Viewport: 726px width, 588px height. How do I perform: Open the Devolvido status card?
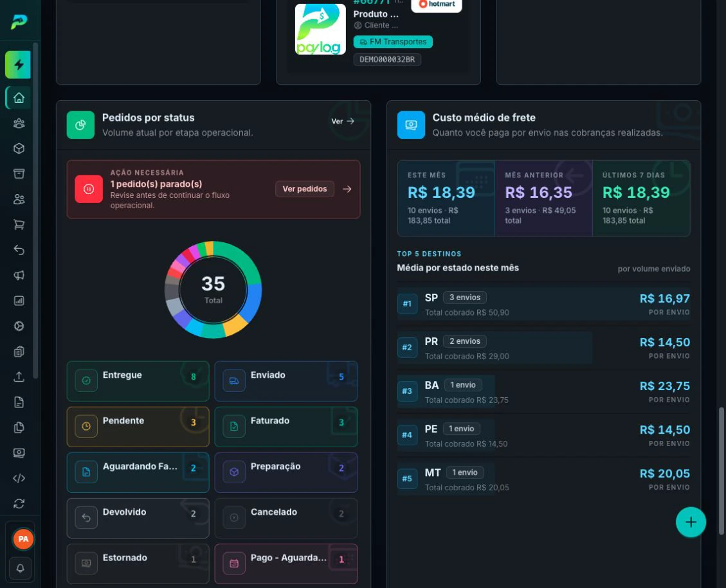tap(138, 518)
